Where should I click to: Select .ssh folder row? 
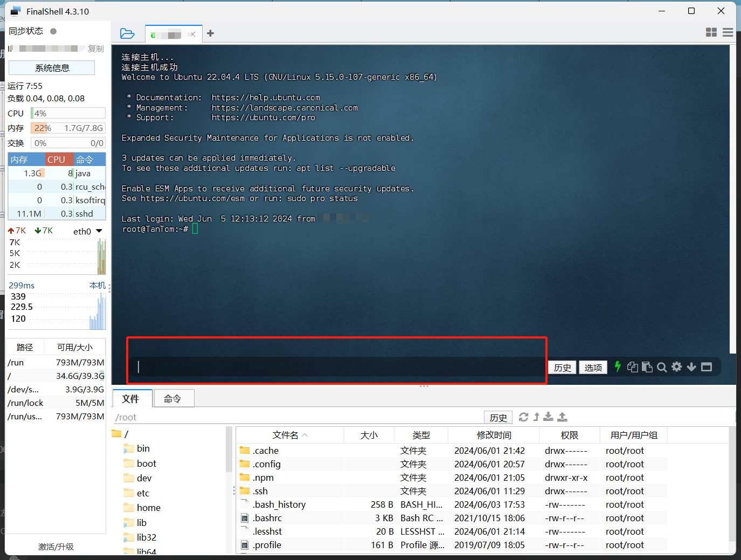click(452, 491)
